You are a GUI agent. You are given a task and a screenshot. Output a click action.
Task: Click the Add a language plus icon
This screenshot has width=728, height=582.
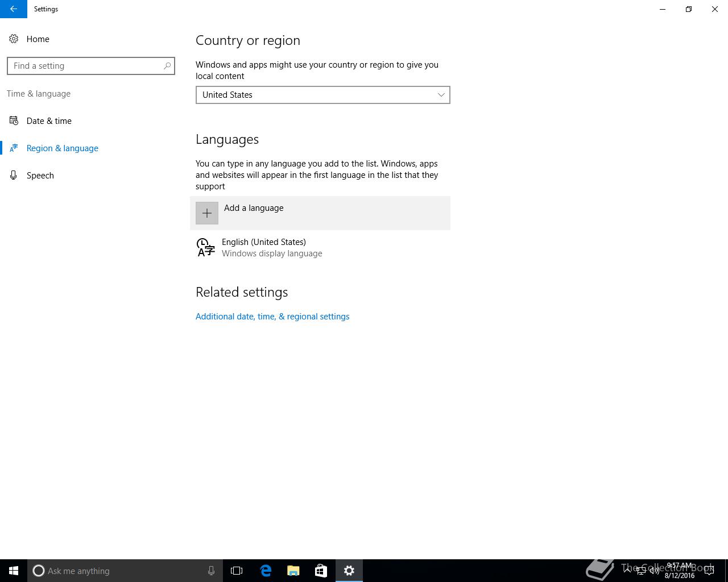(x=207, y=213)
